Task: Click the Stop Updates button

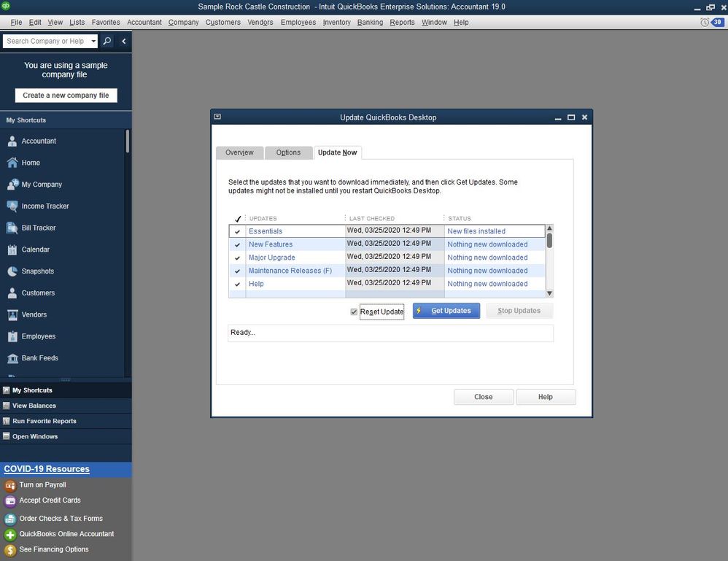Action: (519, 311)
